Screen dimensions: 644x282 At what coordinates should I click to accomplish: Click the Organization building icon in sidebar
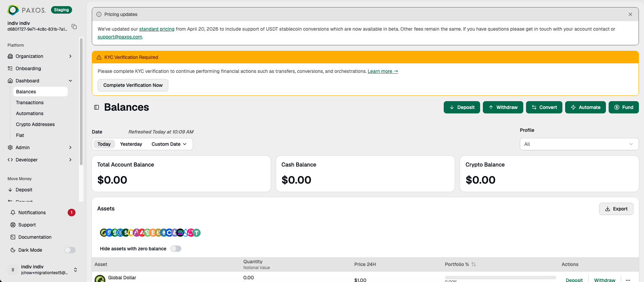(x=10, y=56)
